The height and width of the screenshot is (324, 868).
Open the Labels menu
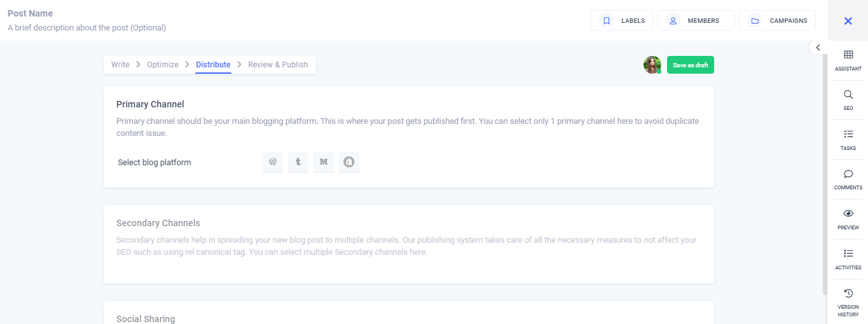(623, 20)
